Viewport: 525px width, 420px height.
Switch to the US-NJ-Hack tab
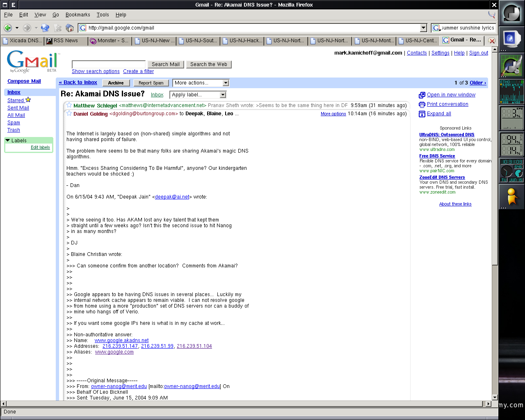tap(242, 41)
